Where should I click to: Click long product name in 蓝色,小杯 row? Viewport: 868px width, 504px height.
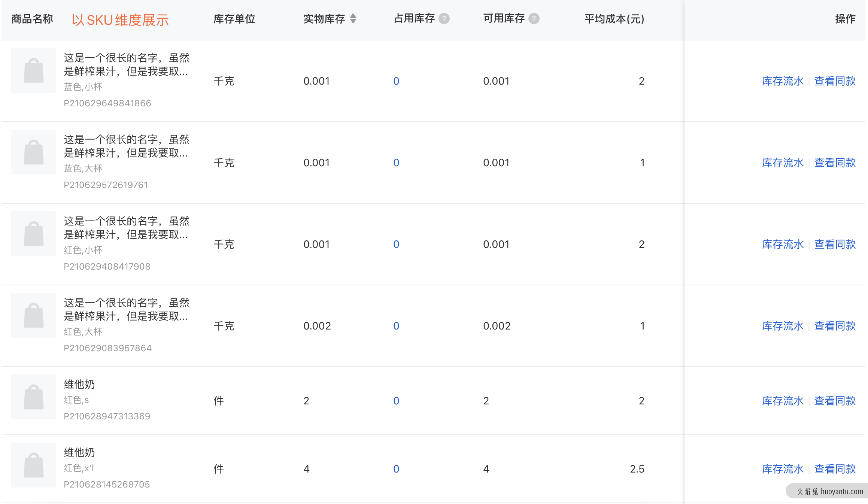127,64
